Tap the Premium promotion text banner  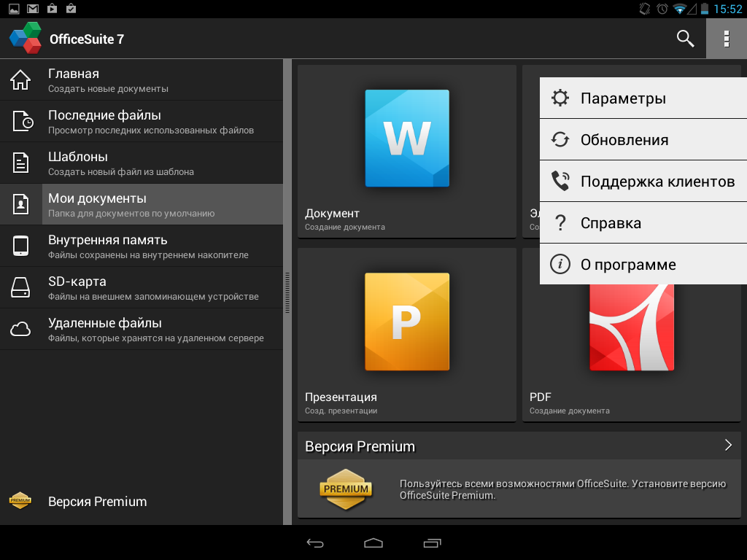(x=562, y=489)
